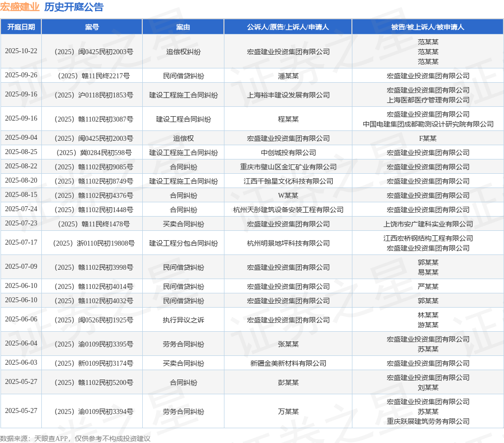Click the 被告/被上诉人/被申请人 column header
This screenshot has width=504, height=443.
click(428, 27)
